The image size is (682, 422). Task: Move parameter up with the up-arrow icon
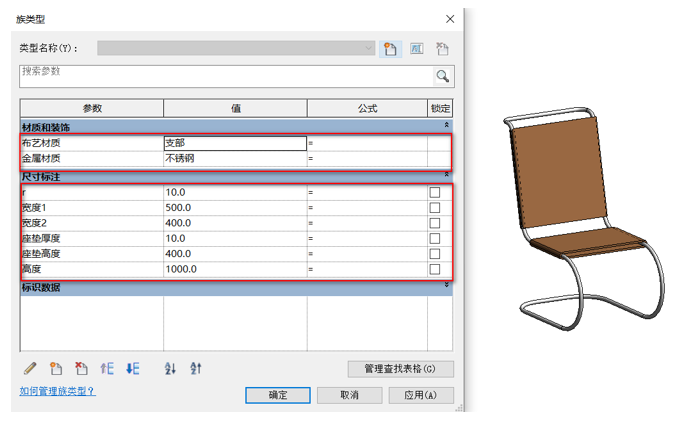pyautogui.click(x=107, y=368)
